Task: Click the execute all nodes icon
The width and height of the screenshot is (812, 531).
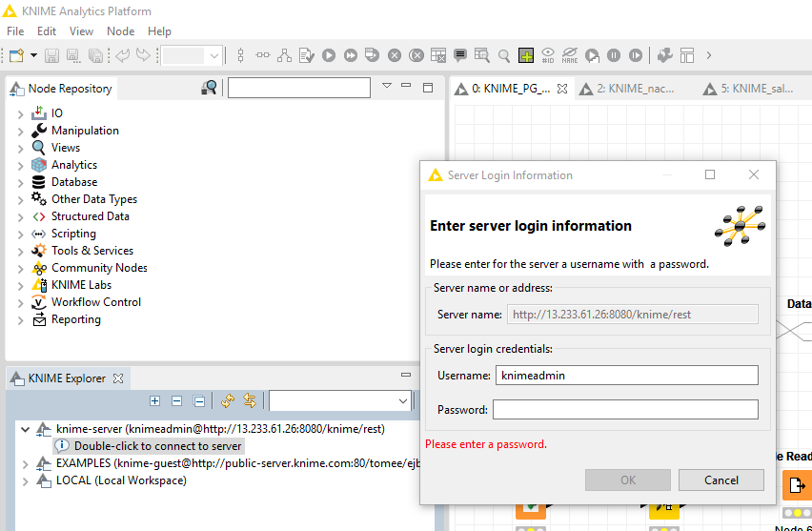Action: pos(351,56)
